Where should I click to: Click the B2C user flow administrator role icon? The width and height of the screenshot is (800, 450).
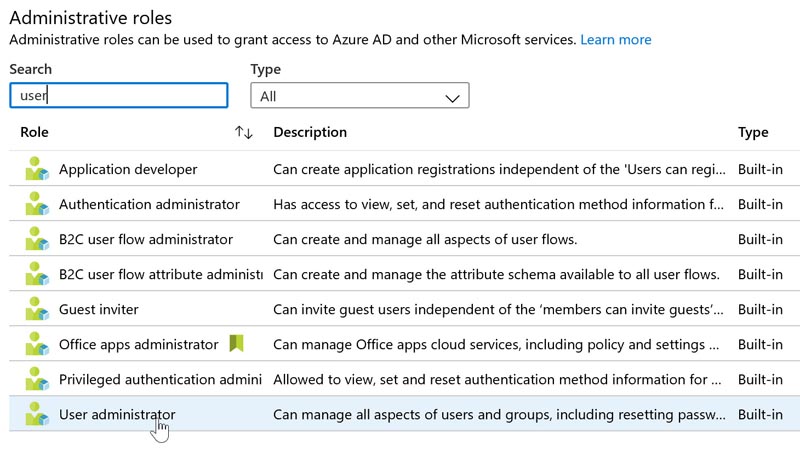click(x=37, y=239)
